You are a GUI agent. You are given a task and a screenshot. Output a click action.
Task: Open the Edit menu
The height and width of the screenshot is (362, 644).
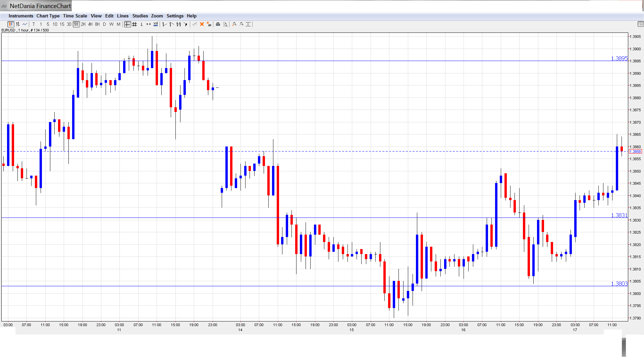(x=109, y=16)
